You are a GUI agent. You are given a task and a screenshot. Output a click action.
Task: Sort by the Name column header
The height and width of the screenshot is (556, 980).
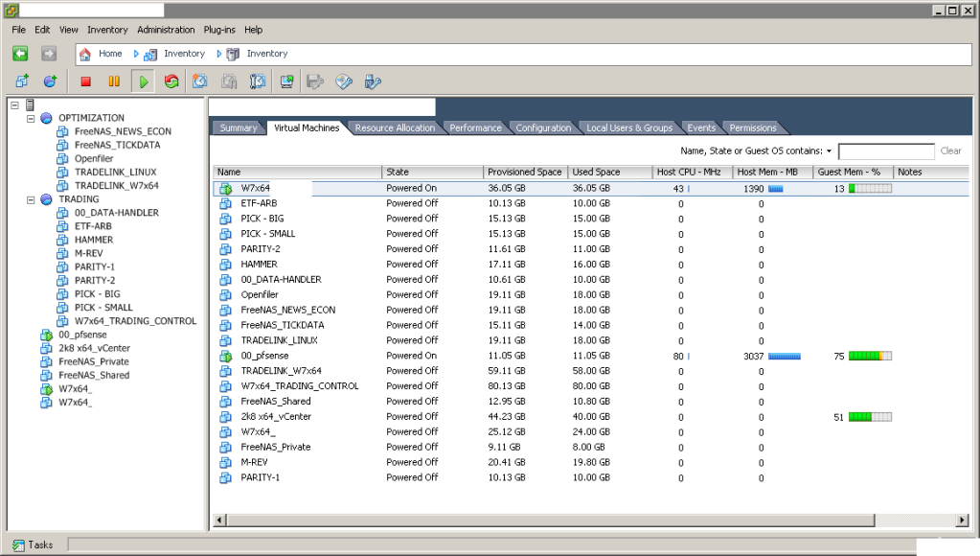pos(298,172)
